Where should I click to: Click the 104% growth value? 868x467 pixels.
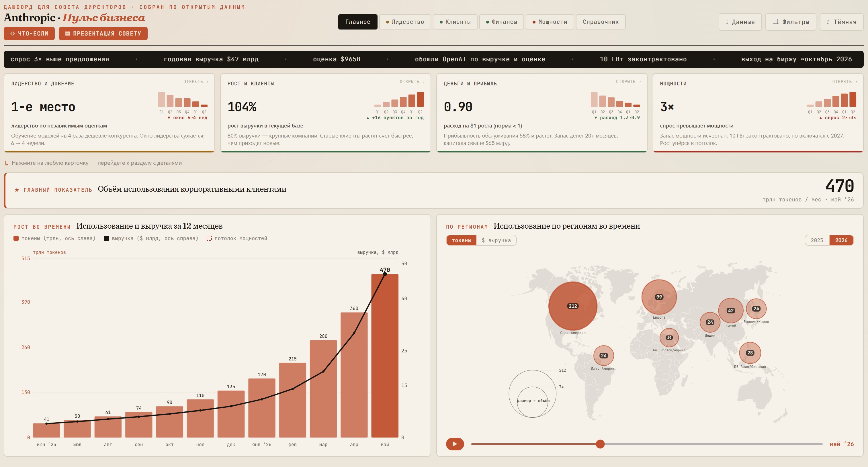point(242,107)
